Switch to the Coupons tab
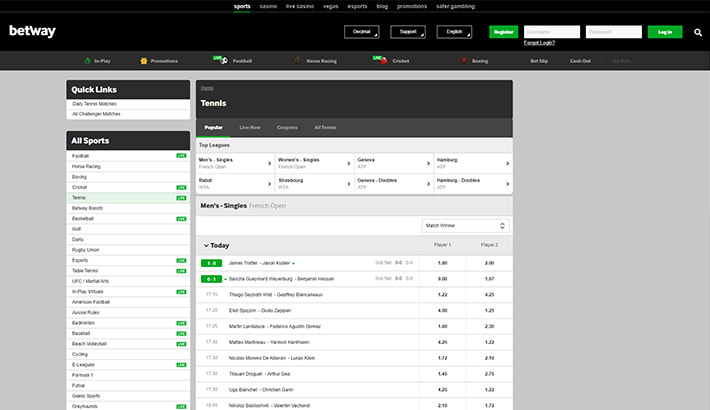The image size is (710, 410). click(288, 128)
